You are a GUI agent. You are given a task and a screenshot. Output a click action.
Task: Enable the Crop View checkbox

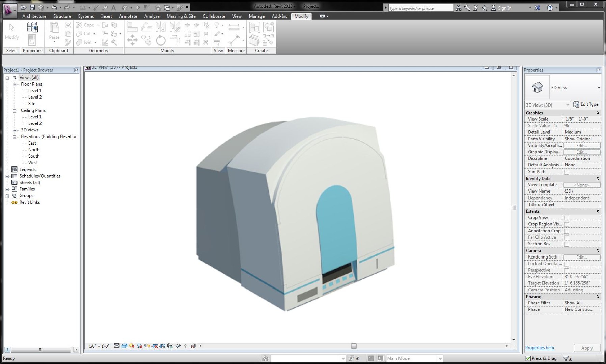pyautogui.click(x=567, y=218)
